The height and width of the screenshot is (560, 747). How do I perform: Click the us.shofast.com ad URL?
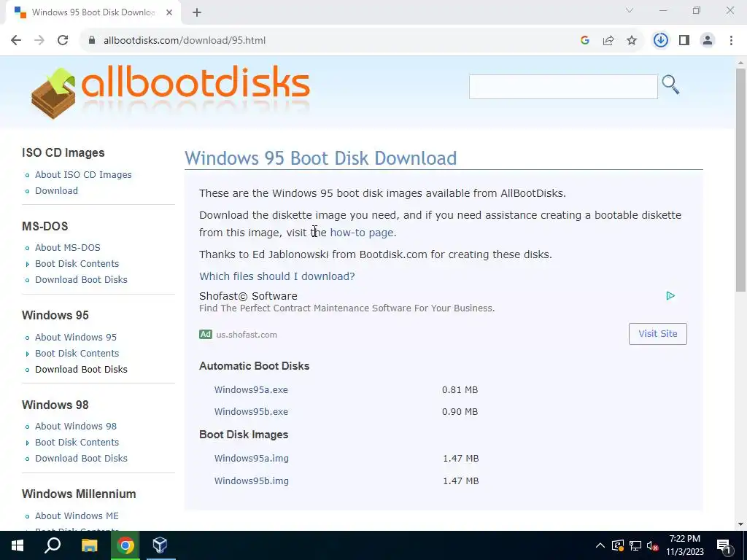tap(247, 335)
